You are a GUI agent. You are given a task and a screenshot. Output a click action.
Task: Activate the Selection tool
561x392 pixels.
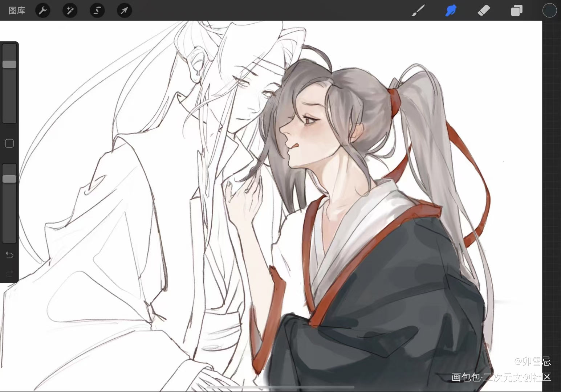97,11
